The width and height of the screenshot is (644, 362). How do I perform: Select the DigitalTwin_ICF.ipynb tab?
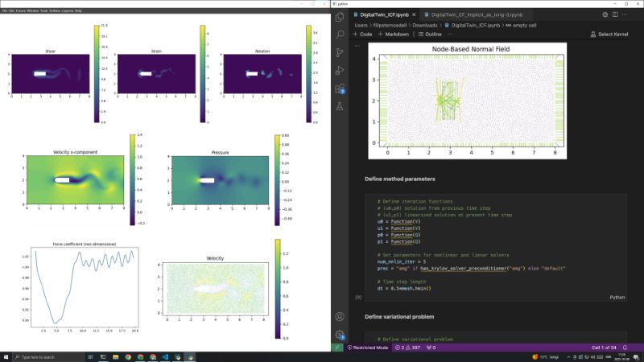pyautogui.click(x=384, y=14)
